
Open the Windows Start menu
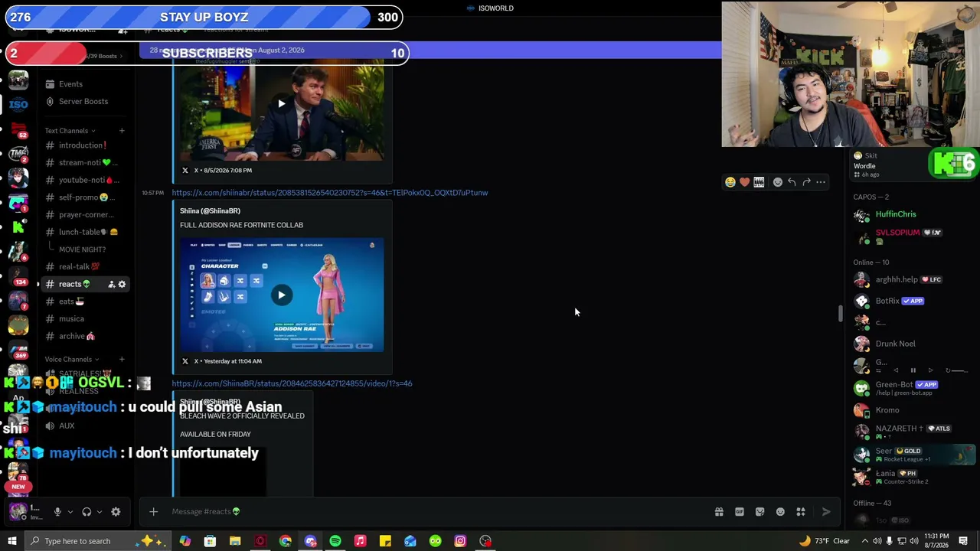pos(12,541)
